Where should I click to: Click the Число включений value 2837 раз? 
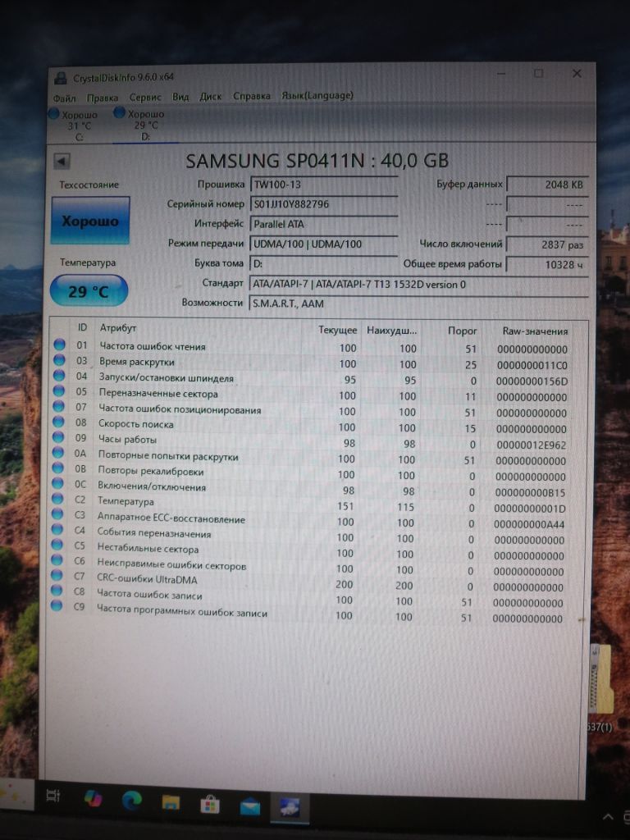point(547,244)
